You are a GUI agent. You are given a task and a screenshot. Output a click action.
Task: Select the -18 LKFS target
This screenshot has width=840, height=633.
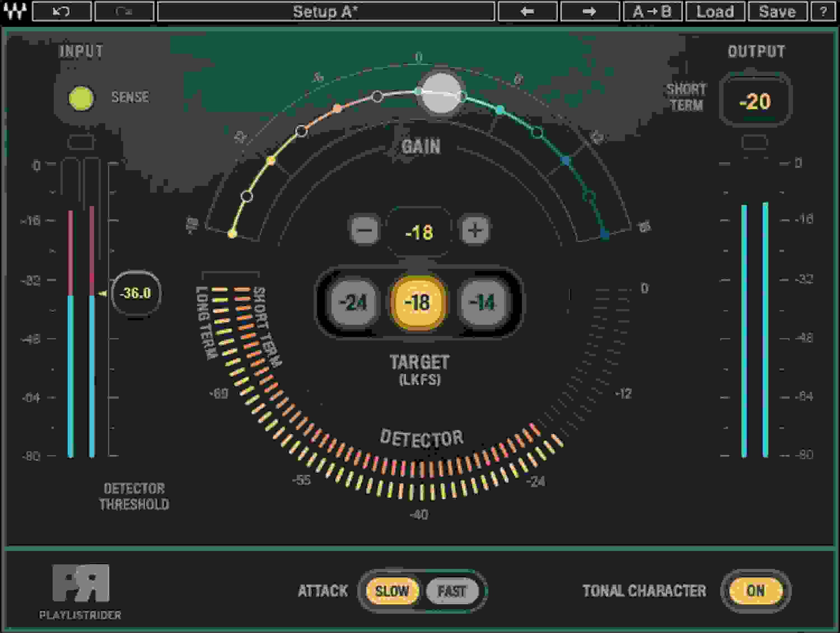pyautogui.click(x=418, y=303)
